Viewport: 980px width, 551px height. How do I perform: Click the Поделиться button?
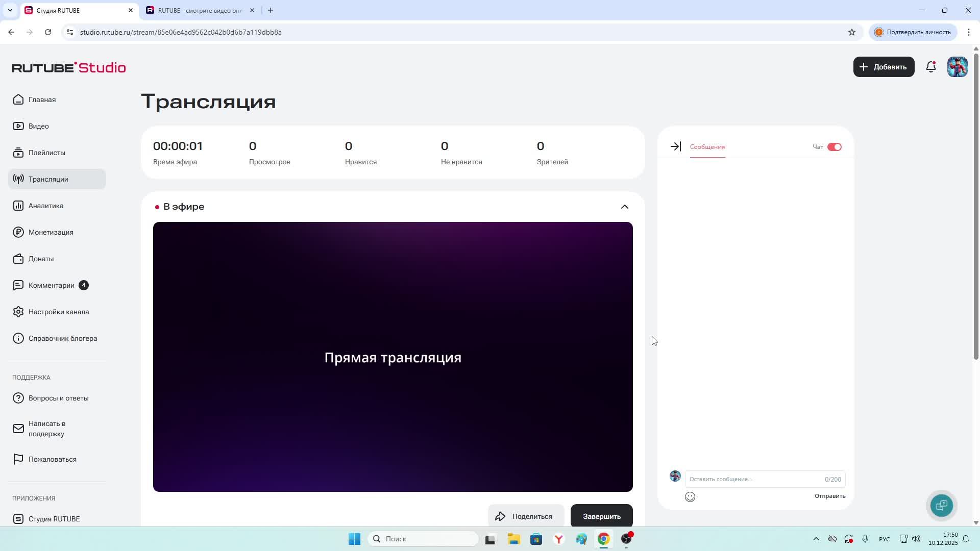coord(525,516)
